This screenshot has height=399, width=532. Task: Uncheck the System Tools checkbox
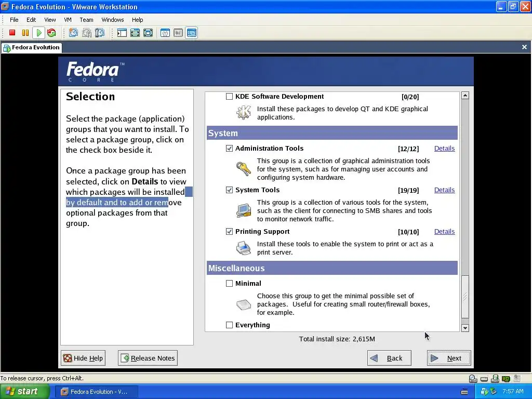click(229, 190)
